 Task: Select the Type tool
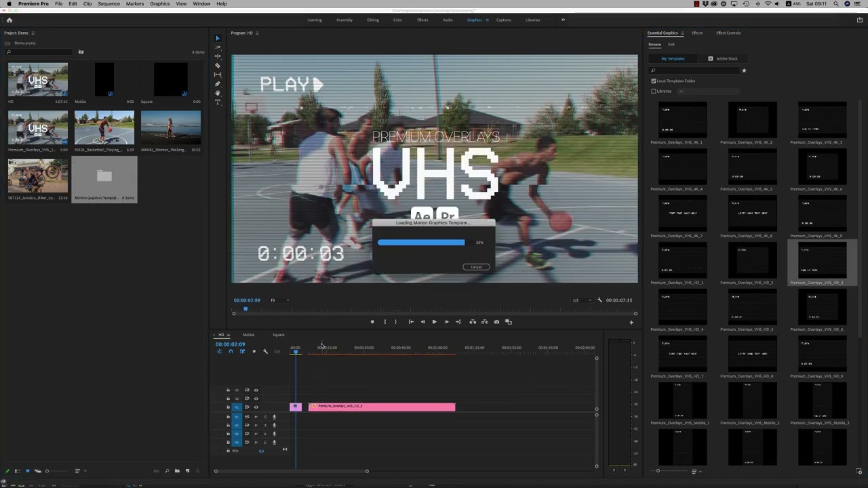[218, 102]
